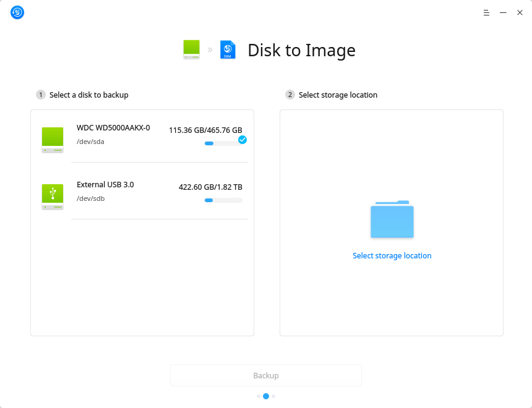Click the app logo in the top-left corner

pos(17,12)
